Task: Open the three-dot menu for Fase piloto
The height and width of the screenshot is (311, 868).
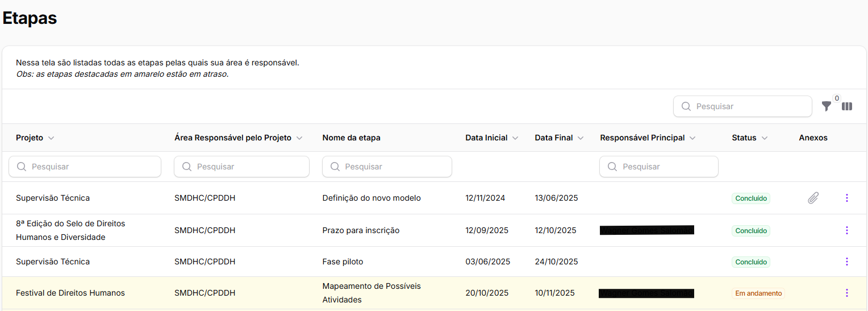Action: point(846,262)
